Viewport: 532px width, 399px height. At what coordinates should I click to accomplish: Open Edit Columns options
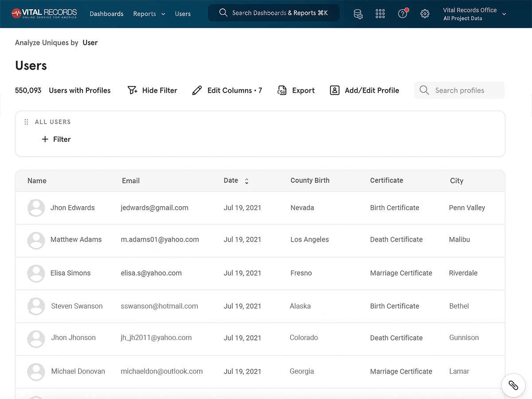click(227, 90)
